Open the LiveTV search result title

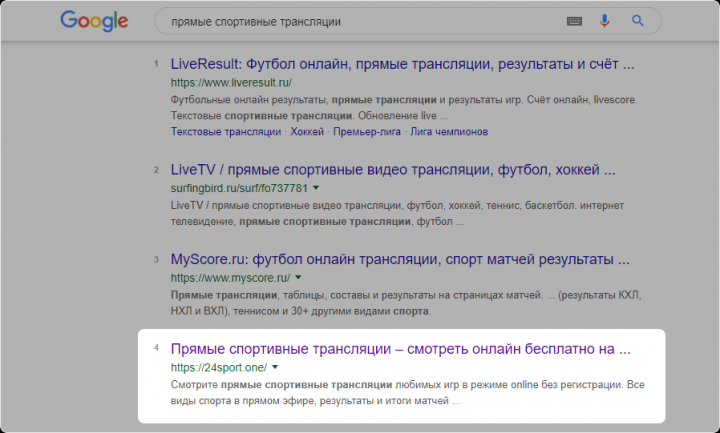pos(393,170)
